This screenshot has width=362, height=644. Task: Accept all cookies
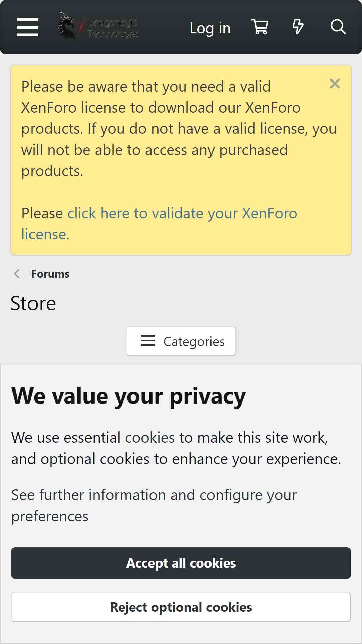coord(181,563)
